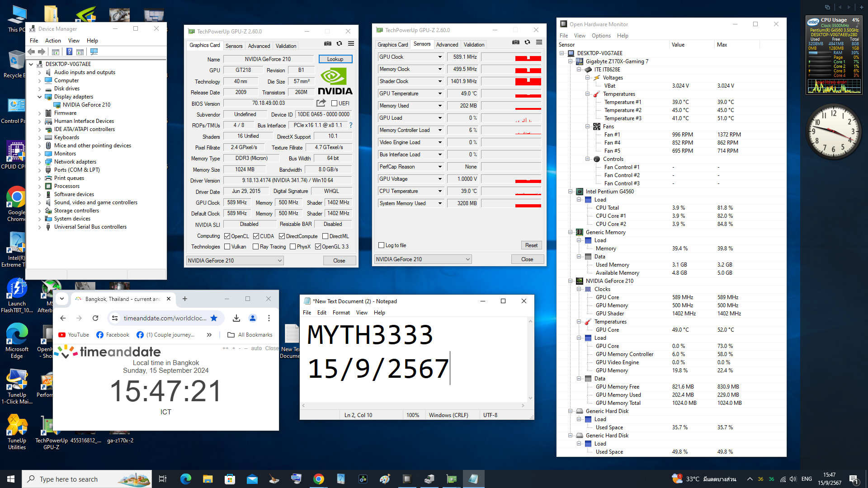Click the Device Manager help icon in toolbar
868x488 pixels.
(x=70, y=52)
